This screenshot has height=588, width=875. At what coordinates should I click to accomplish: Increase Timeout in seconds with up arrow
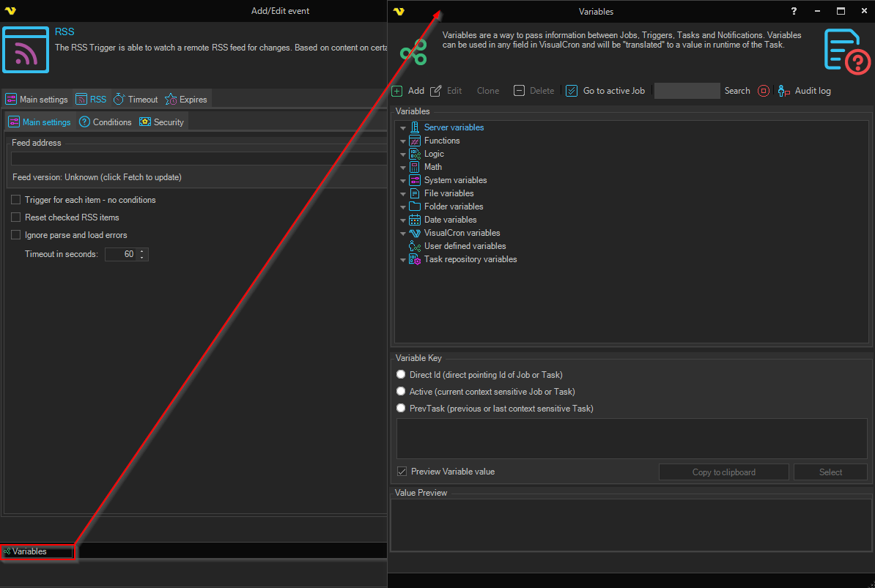tap(143, 251)
